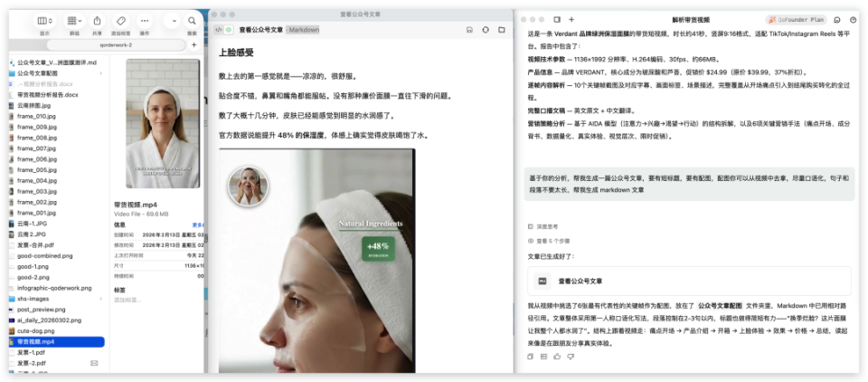Click the Finder search magnifier icon
Screen dimensions: 868x382
[192, 21]
